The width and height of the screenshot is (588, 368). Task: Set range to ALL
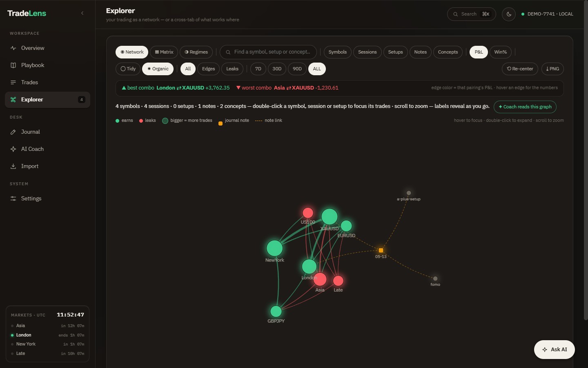point(317,69)
